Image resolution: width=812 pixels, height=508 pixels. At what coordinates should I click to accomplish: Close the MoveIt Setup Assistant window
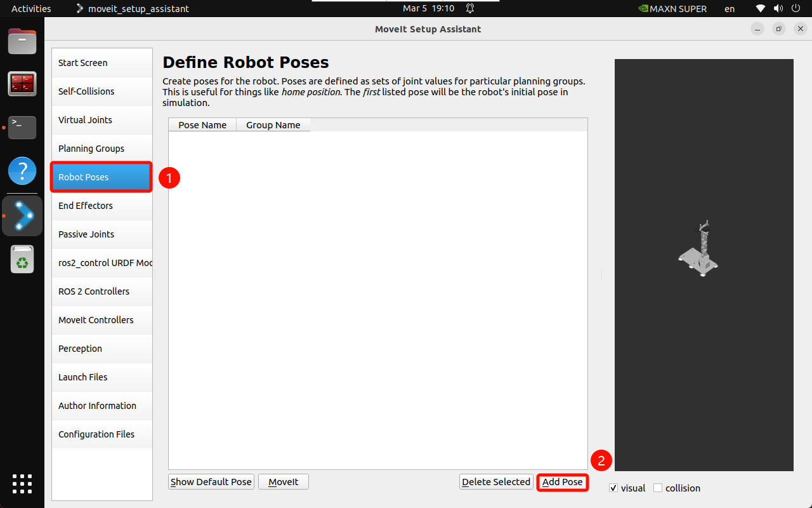pyautogui.click(x=799, y=29)
